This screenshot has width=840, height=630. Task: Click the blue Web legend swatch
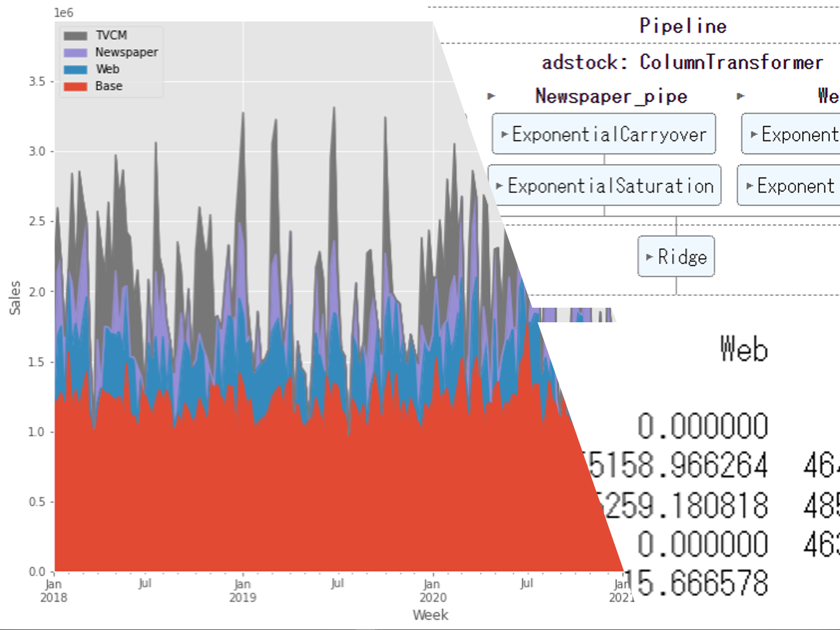(75, 69)
